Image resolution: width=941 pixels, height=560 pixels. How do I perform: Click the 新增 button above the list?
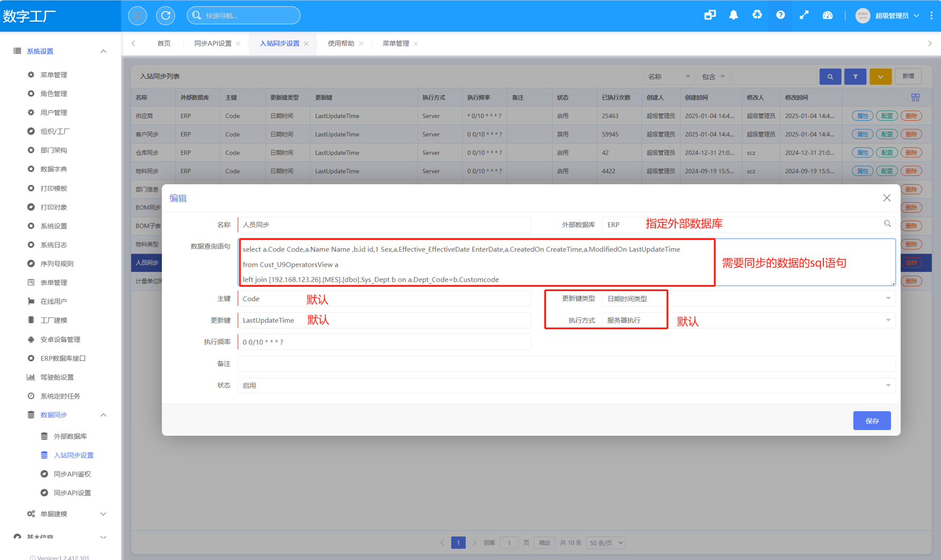tap(908, 76)
